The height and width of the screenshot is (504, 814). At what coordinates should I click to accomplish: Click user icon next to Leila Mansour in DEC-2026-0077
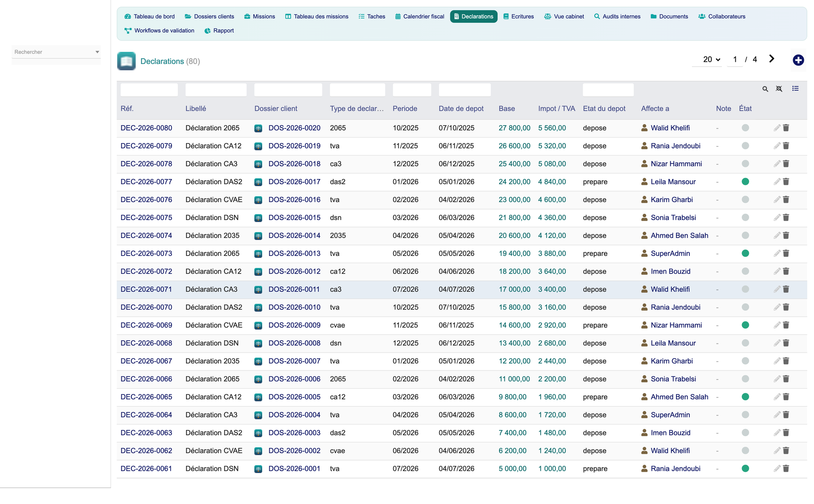pyautogui.click(x=644, y=182)
